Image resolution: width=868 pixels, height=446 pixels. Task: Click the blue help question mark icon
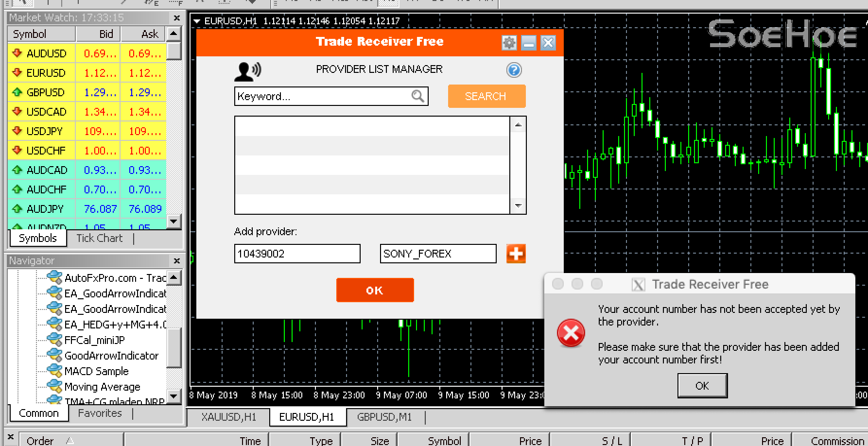pos(514,70)
